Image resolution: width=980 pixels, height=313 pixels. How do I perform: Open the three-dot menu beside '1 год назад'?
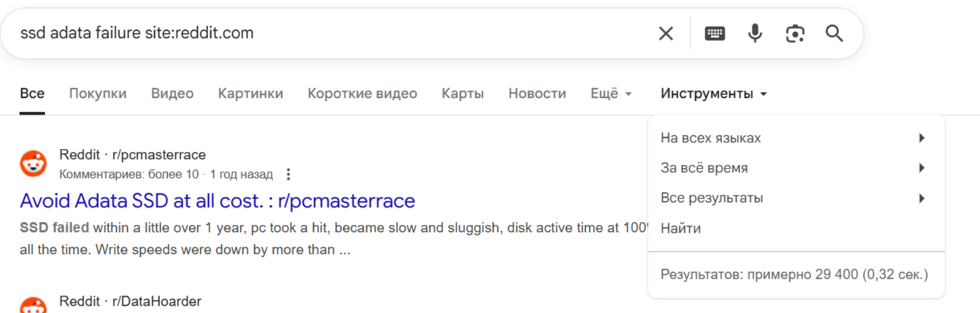(288, 174)
